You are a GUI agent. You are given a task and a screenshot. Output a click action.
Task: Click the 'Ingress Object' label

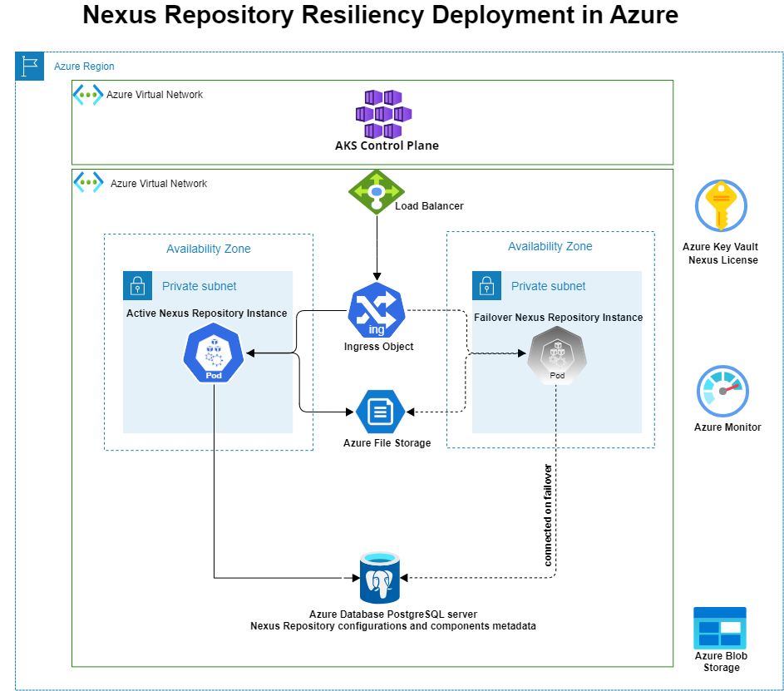click(x=378, y=347)
